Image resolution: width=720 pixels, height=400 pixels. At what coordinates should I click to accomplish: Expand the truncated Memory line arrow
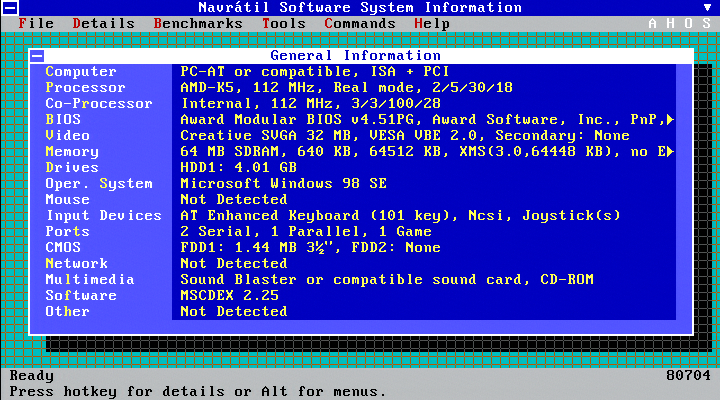point(670,152)
